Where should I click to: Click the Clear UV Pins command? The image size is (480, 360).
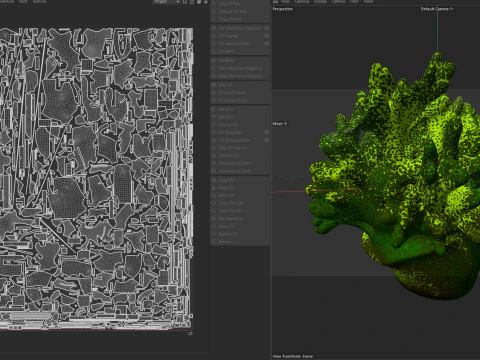pyautogui.click(x=240, y=19)
